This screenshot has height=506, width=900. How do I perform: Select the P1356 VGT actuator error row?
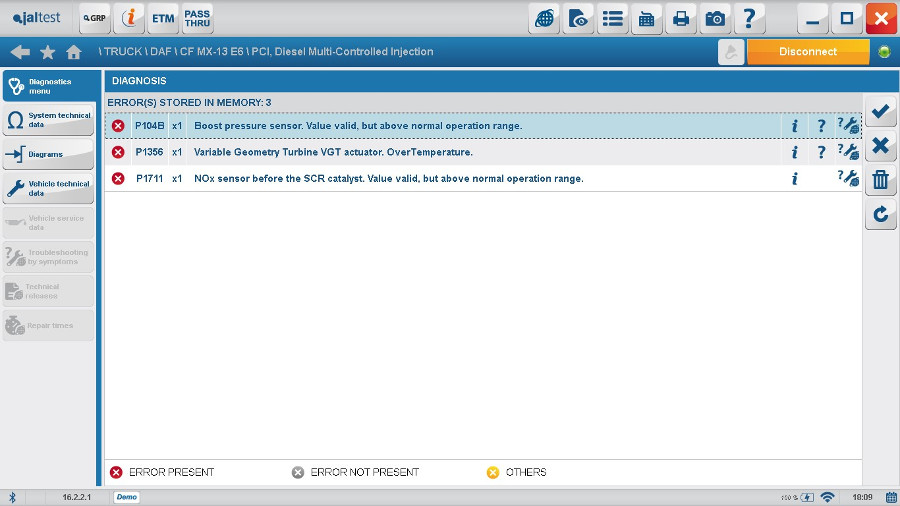pos(483,152)
